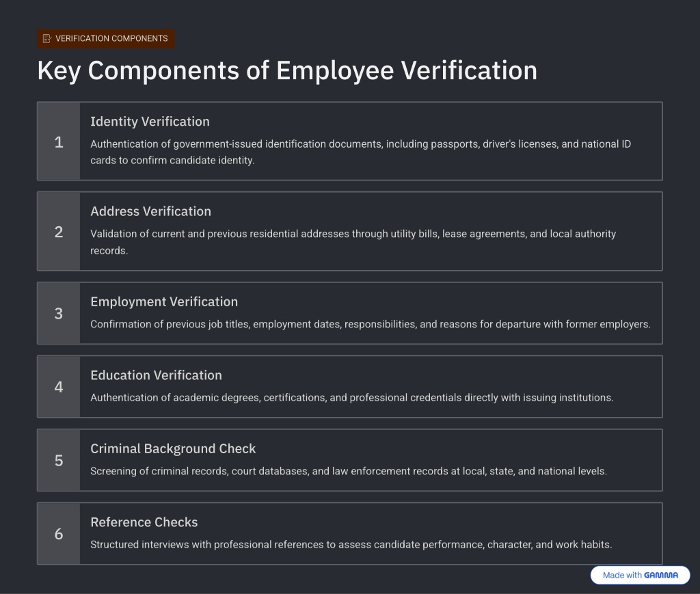Click the document icon in Verification Components badge
This screenshot has width=700, height=594.
point(46,39)
